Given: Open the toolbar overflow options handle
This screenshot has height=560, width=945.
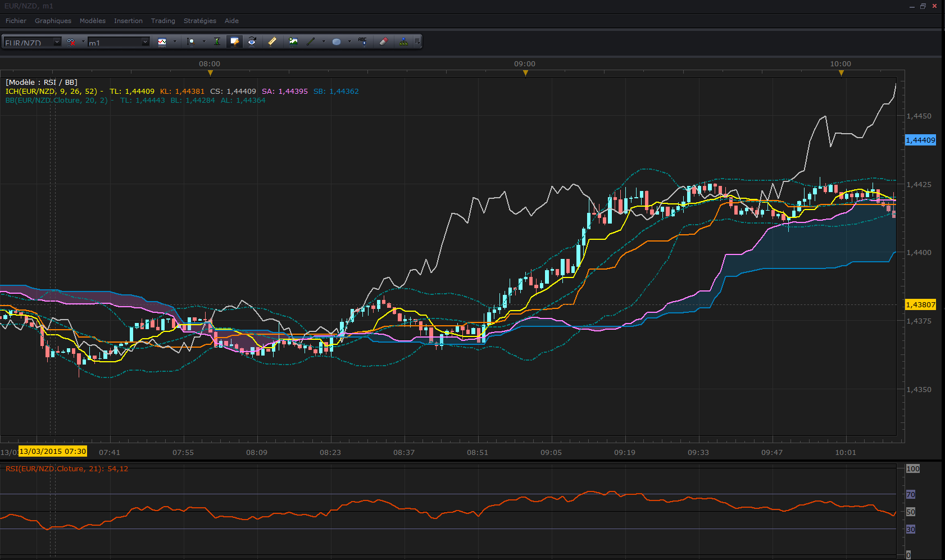Looking at the screenshot, I should click(417, 42).
